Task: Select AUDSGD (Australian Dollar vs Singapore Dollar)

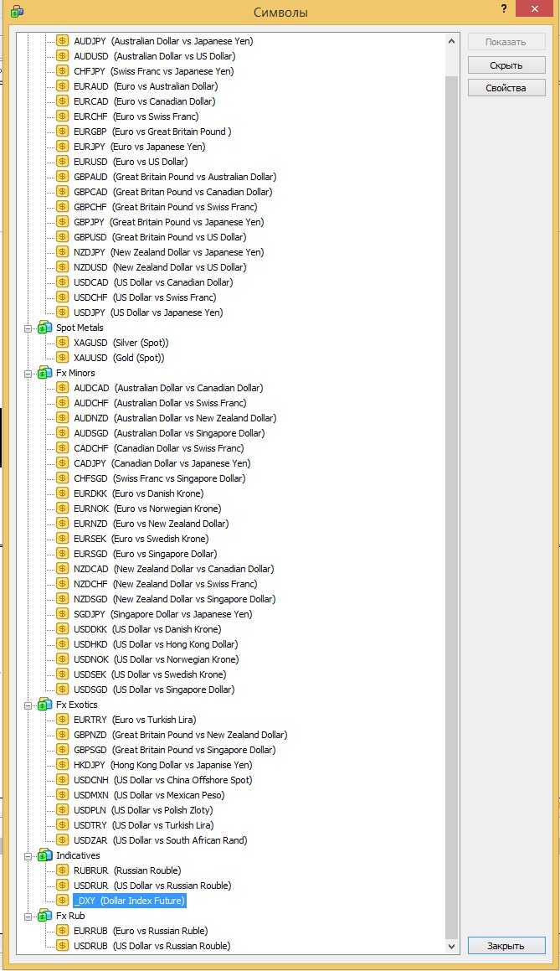Action: [169, 433]
